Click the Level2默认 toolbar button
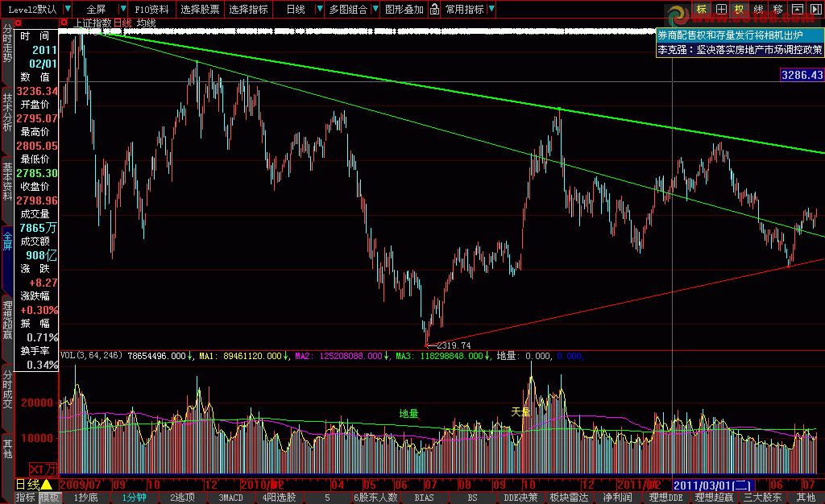Image resolution: width=825 pixels, height=504 pixels. [32, 10]
